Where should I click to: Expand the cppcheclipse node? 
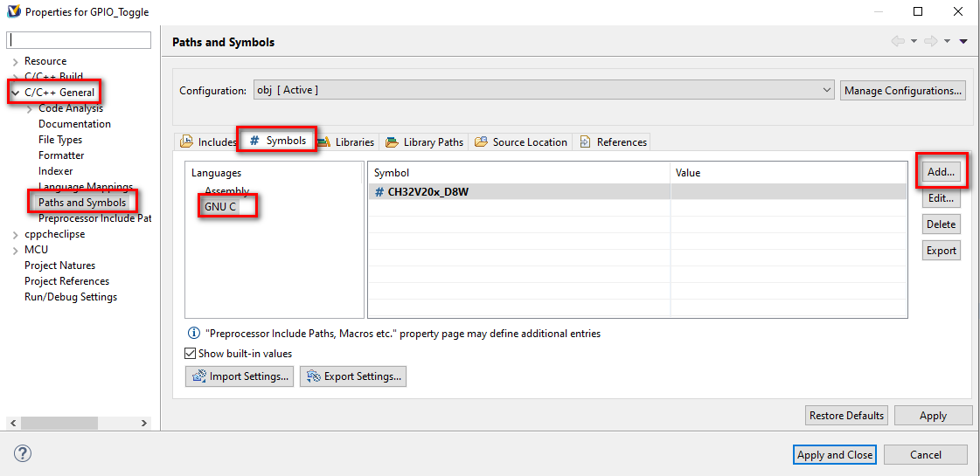tap(15, 235)
